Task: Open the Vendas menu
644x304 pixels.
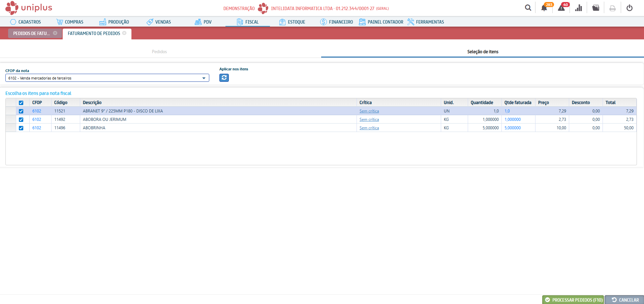Action: 159,22
